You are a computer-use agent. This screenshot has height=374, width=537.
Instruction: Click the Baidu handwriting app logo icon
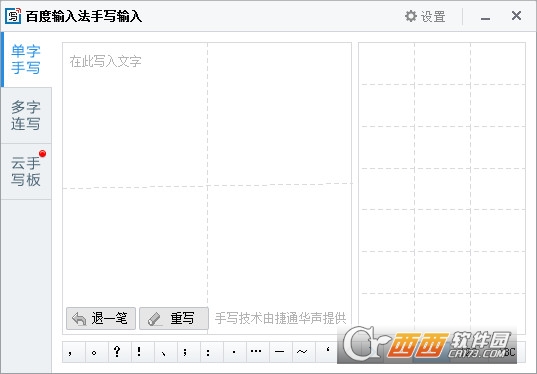pyautogui.click(x=13, y=16)
